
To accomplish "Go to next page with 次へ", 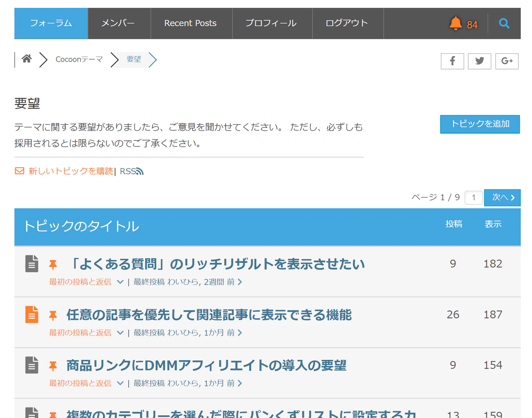I will tap(502, 197).
